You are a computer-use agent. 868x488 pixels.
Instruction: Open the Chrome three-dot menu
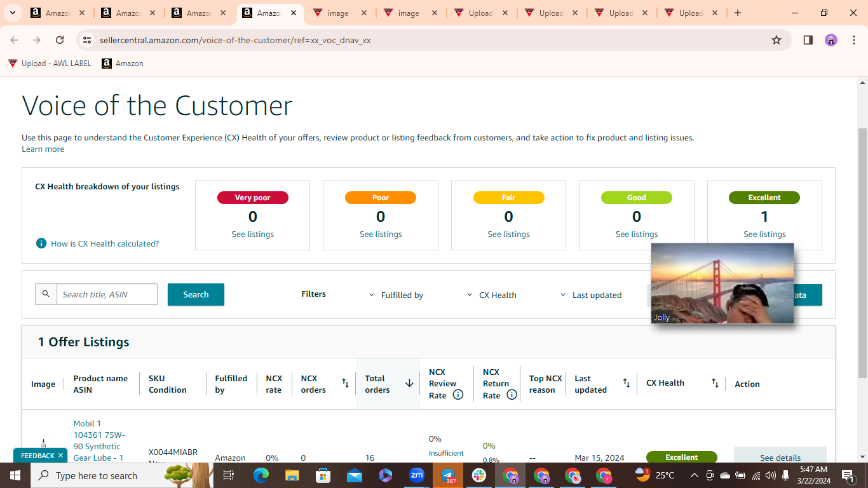click(x=854, y=40)
